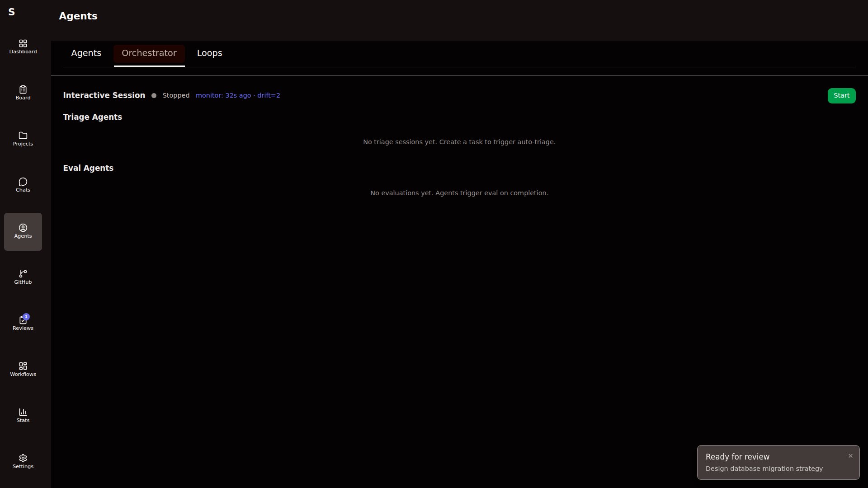Open the Settings page
The width and height of the screenshot is (868, 488).
[23, 461]
